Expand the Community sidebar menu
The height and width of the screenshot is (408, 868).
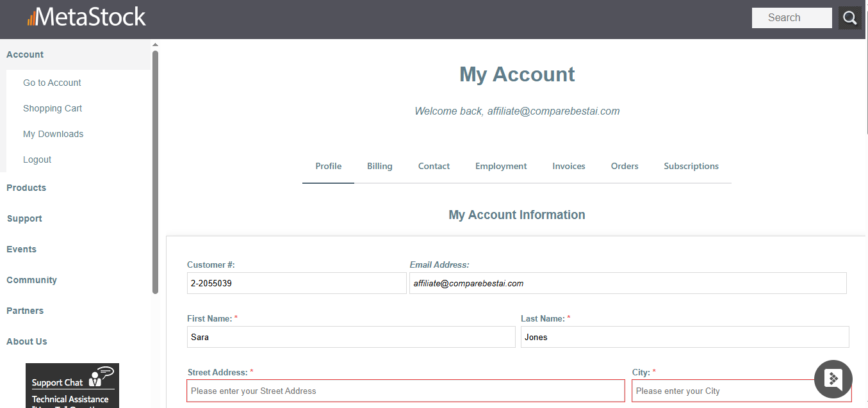click(x=31, y=280)
